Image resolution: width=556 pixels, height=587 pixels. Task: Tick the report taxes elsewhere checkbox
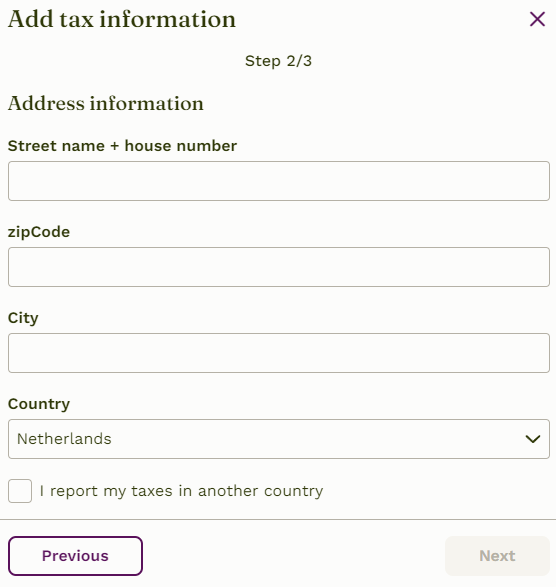click(20, 491)
